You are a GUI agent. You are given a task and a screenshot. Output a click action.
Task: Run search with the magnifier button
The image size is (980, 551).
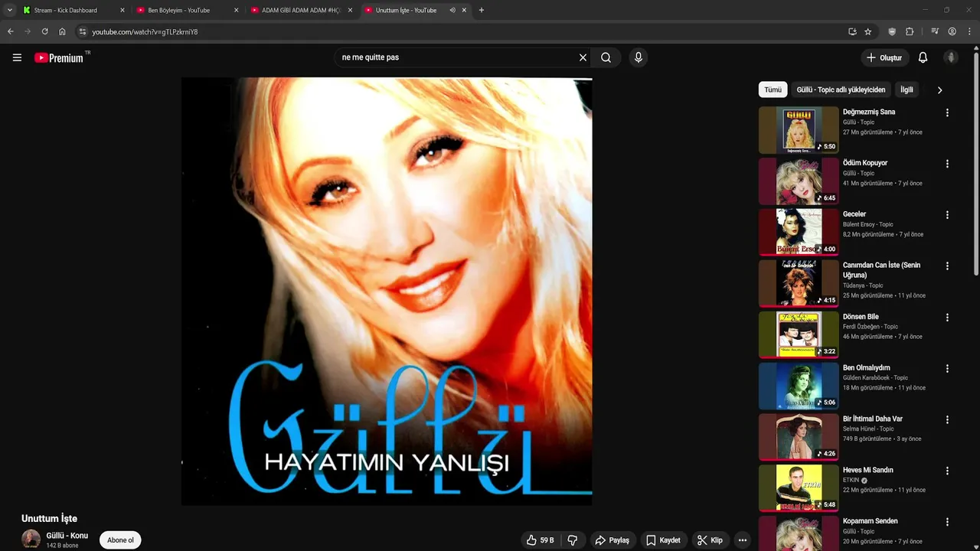tap(606, 57)
